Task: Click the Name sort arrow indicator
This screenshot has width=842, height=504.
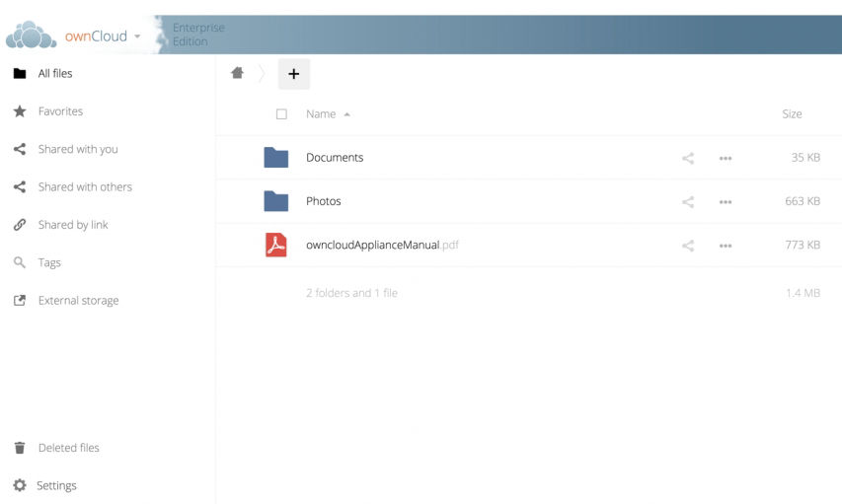Action: (346, 114)
